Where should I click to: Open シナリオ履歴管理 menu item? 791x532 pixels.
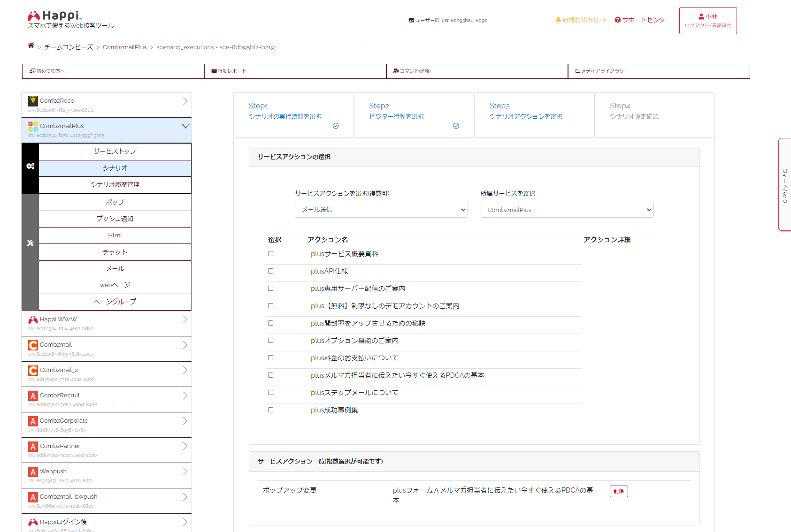(115, 185)
